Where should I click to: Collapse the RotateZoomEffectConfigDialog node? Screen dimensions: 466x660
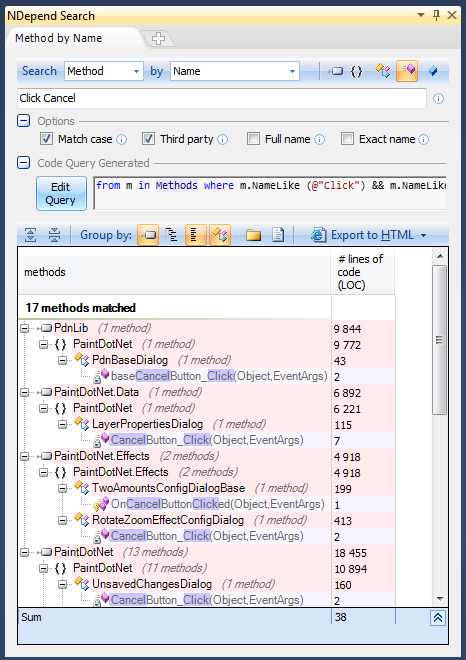[x=62, y=520]
